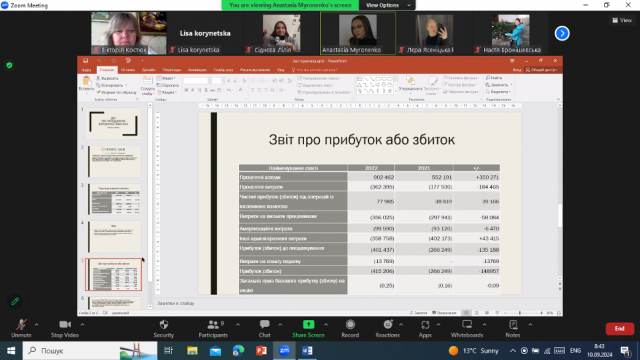Open Zoom Apps
Viewport: 640px width, 360px height.
coord(425,329)
